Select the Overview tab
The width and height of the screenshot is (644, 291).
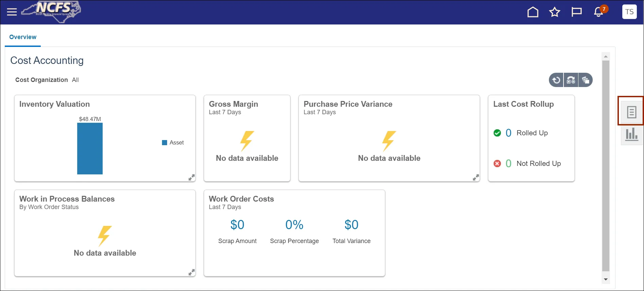[23, 37]
